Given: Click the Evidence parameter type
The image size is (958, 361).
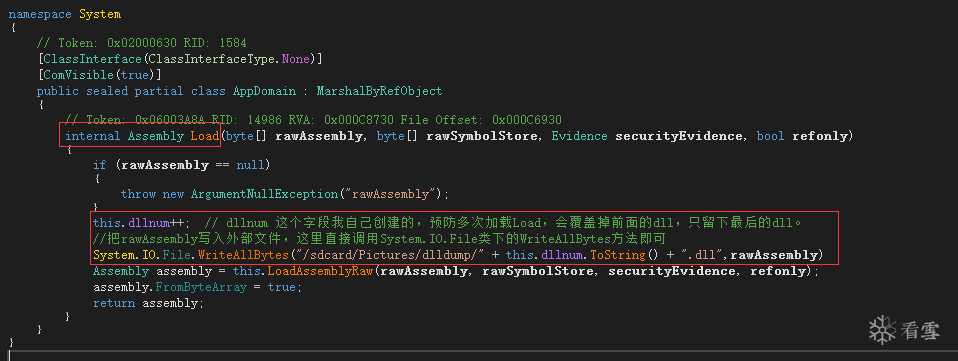Looking at the screenshot, I should 579,136.
